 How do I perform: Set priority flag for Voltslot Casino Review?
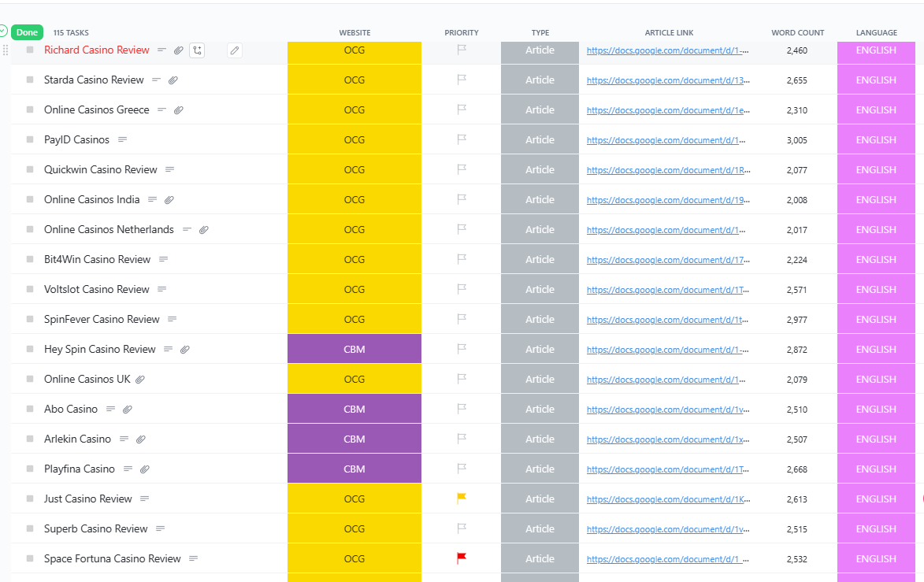click(462, 289)
